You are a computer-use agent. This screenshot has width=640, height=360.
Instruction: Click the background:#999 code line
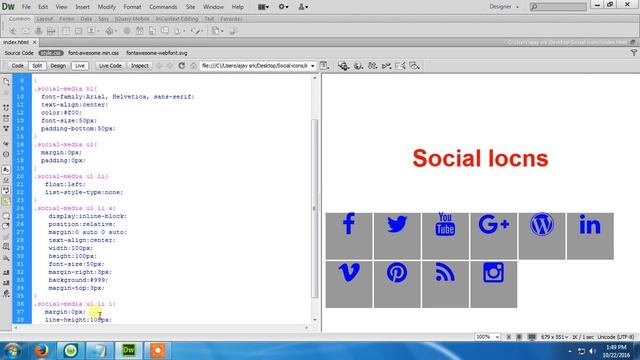pyautogui.click(x=78, y=280)
